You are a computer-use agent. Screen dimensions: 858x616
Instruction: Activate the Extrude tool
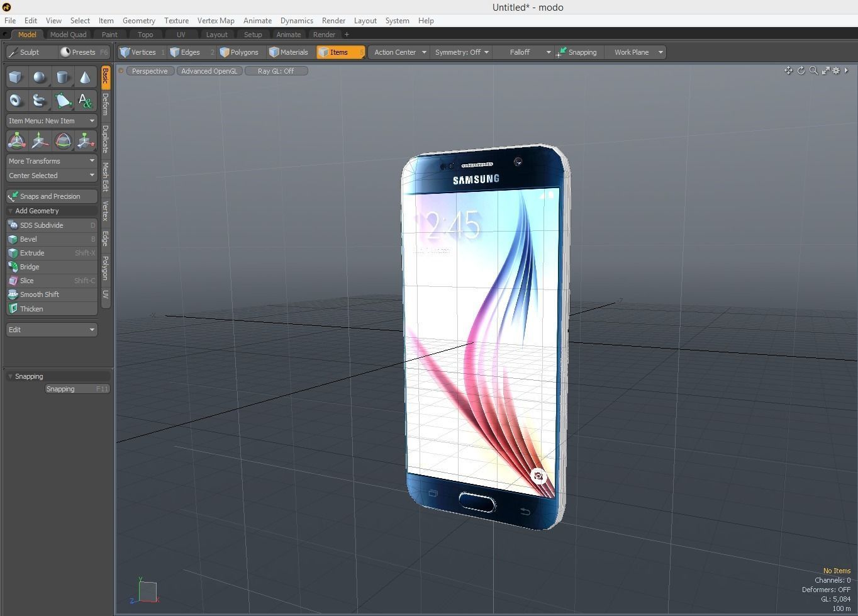tap(52, 253)
